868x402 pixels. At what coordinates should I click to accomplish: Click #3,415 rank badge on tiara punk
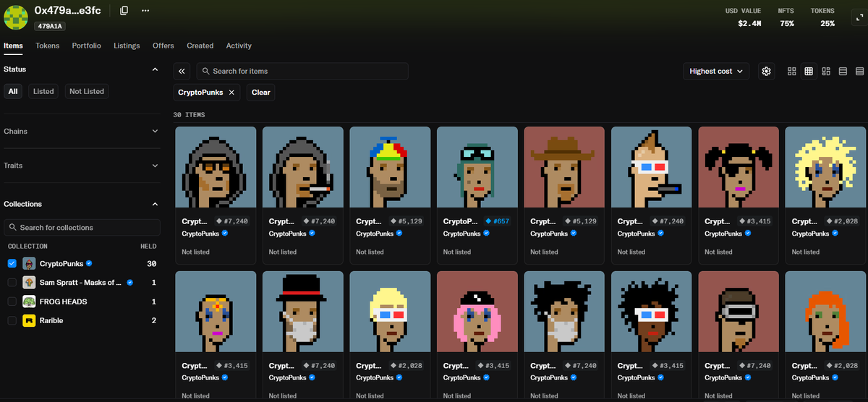231,366
